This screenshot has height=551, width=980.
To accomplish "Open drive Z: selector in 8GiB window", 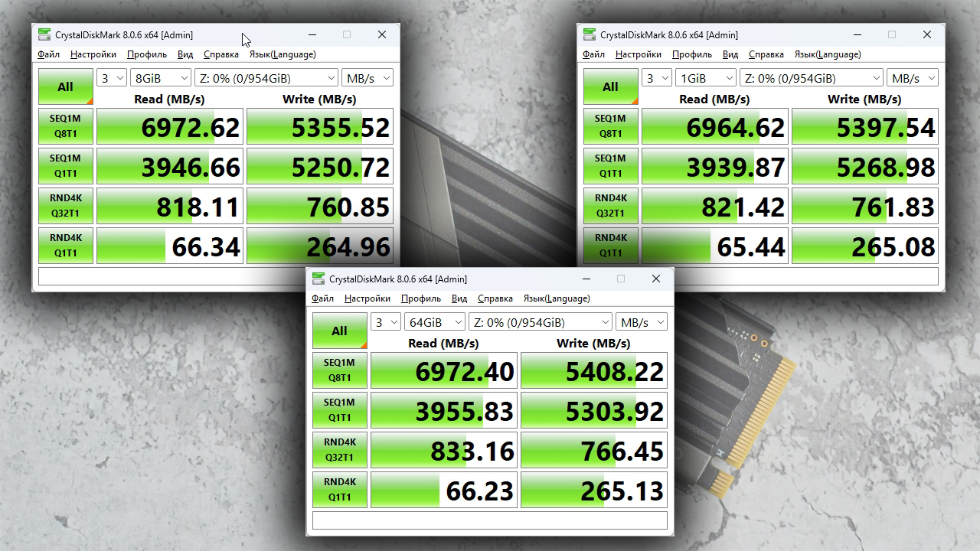I will click(266, 78).
